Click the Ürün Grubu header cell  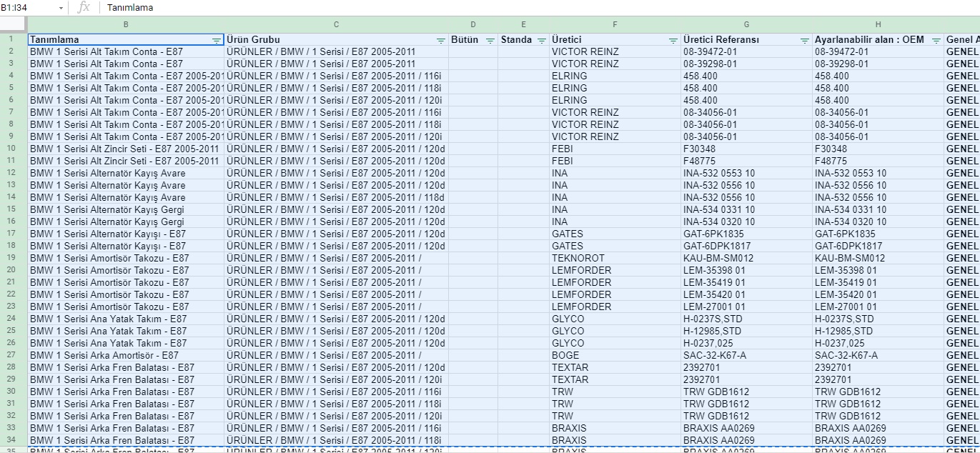point(337,40)
